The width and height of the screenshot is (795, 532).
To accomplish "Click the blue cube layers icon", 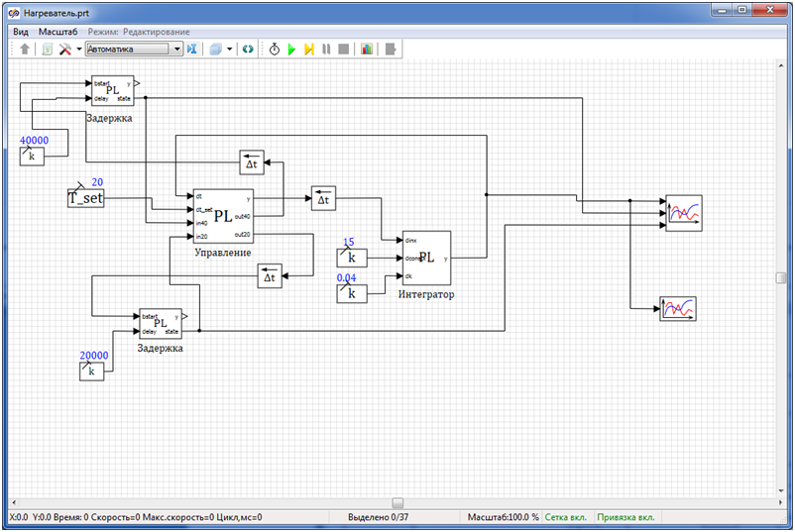I will click(x=215, y=50).
